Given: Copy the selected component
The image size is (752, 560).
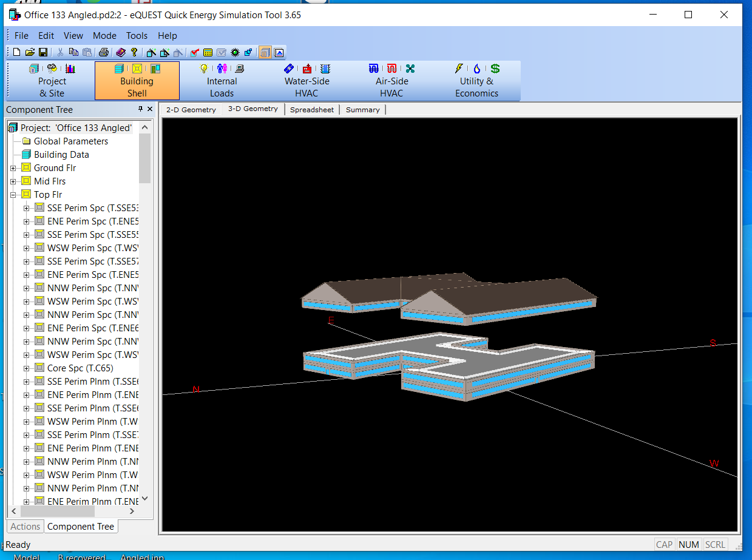Looking at the screenshot, I should pyautogui.click(x=73, y=53).
